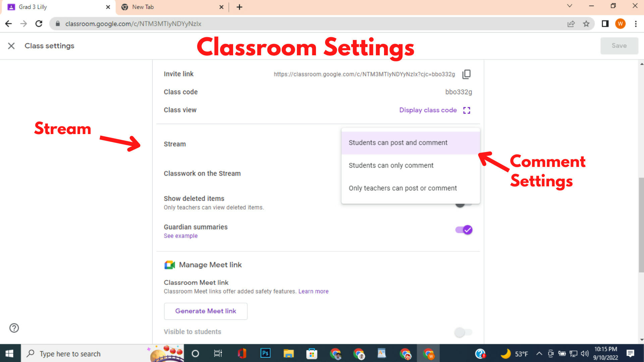Click the File Explorer icon in taskbar
The width and height of the screenshot is (644, 362).
point(288,354)
